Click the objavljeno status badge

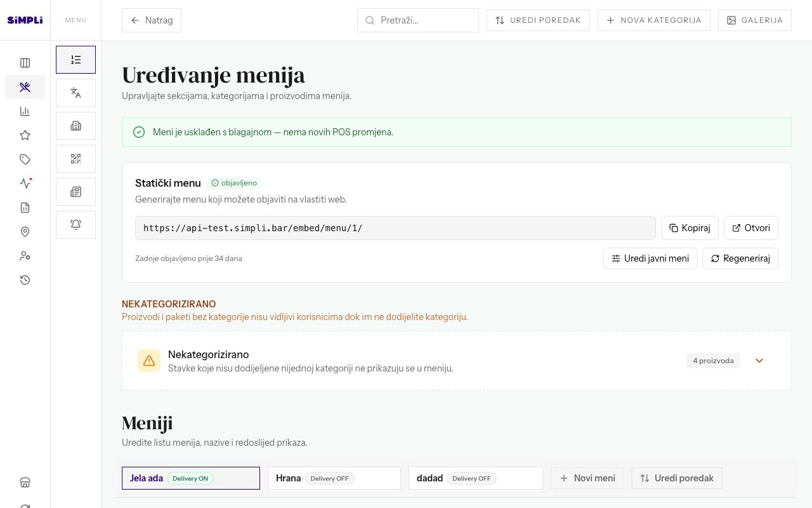coord(234,183)
